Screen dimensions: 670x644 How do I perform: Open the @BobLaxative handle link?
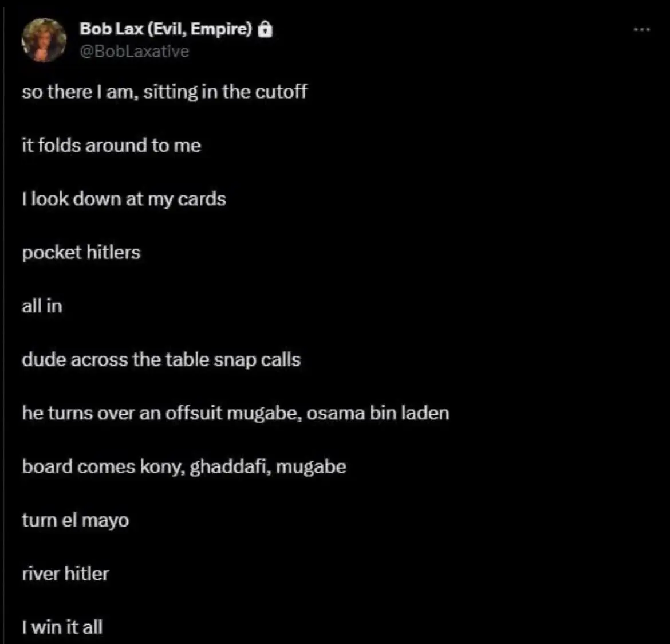point(135,52)
